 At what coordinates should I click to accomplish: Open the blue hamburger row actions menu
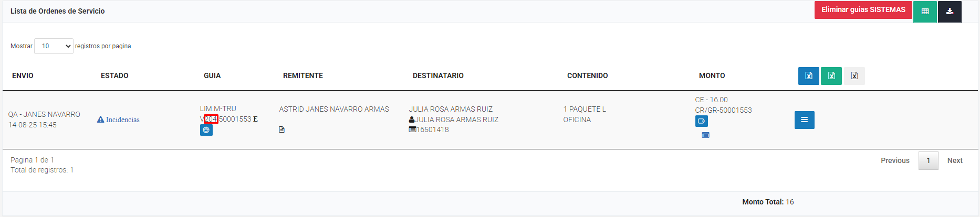coord(804,120)
